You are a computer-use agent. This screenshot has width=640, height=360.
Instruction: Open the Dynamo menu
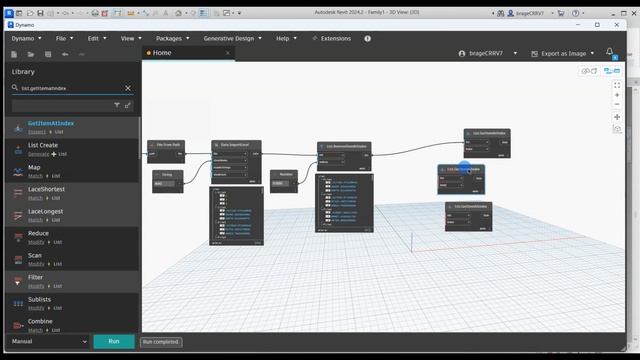coord(26,38)
